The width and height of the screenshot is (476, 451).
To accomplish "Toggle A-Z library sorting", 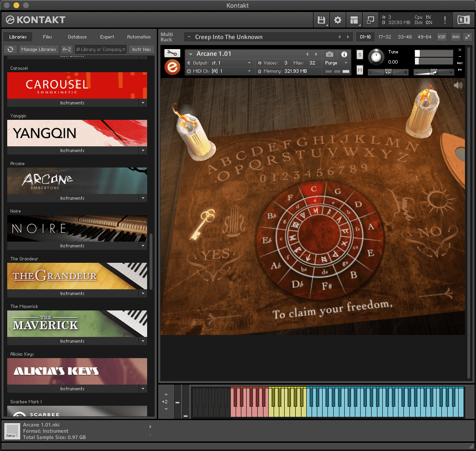I will [x=67, y=49].
